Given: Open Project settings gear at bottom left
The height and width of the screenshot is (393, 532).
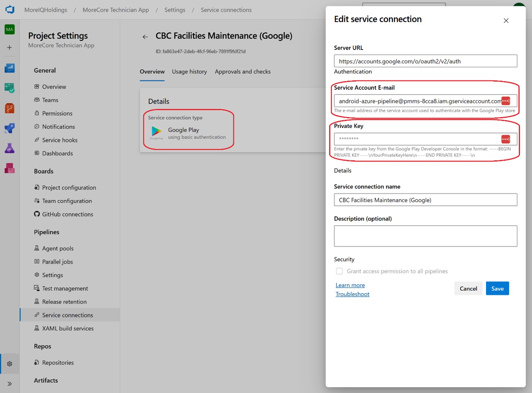Looking at the screenshot, I should tap(10, 363).
